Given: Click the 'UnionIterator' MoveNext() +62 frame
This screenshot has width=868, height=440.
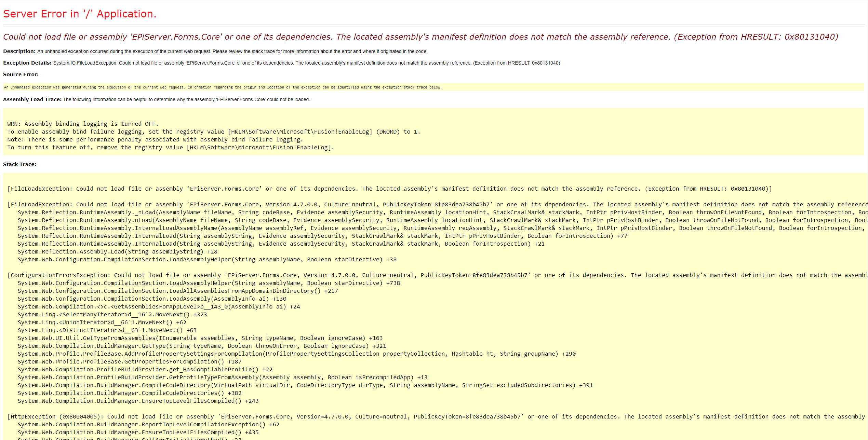Looking at the screenshot, I should [102, 322].
